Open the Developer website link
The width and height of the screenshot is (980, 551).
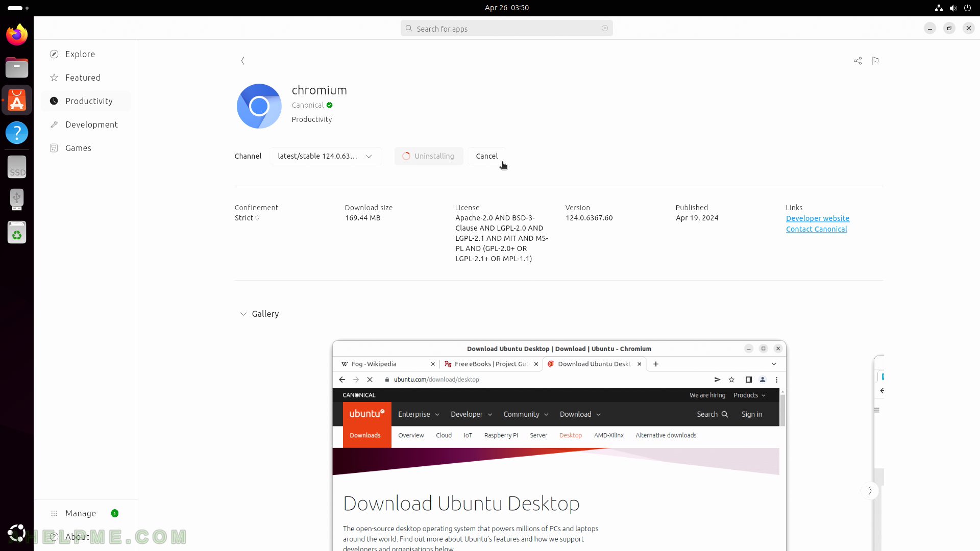818,218
